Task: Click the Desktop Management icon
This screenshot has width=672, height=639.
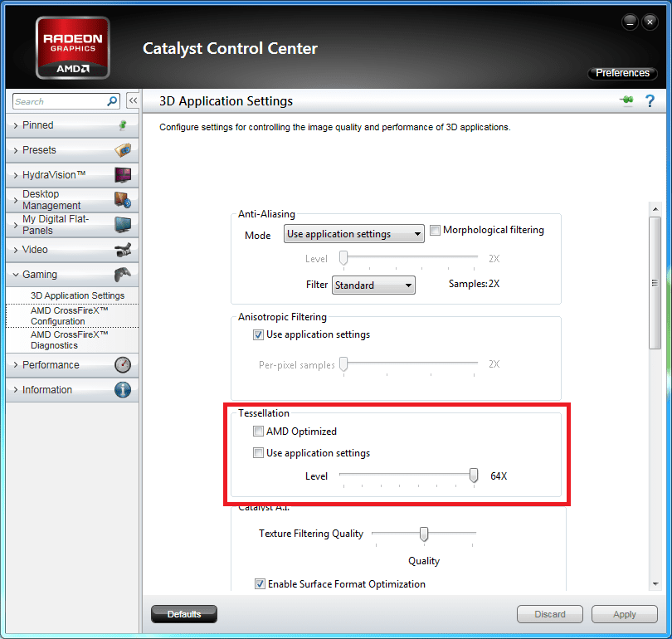Action: tap(123, 200)
